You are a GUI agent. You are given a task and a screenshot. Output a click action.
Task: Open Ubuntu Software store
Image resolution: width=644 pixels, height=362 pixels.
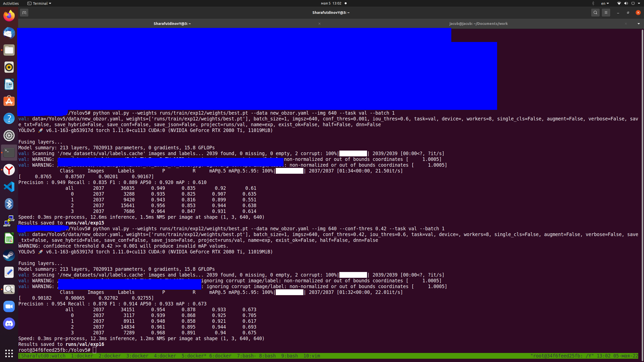click(9, 101)
